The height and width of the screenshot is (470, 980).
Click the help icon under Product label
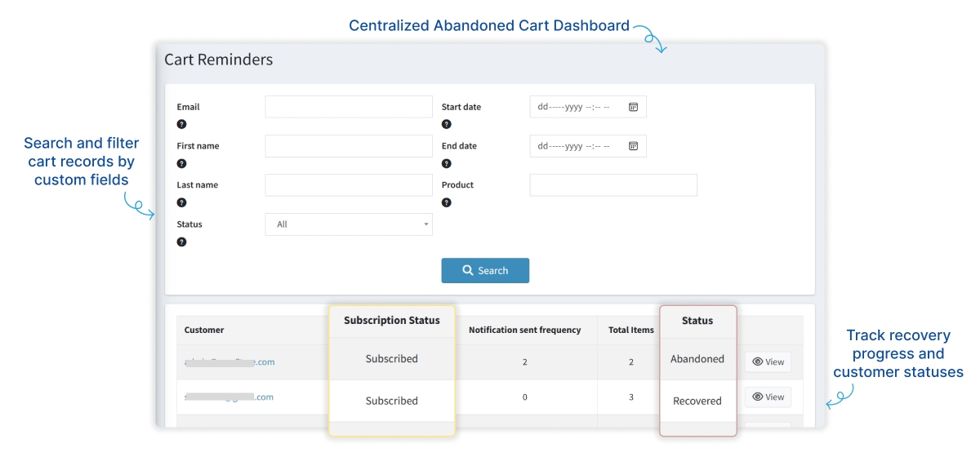[446, 202]
